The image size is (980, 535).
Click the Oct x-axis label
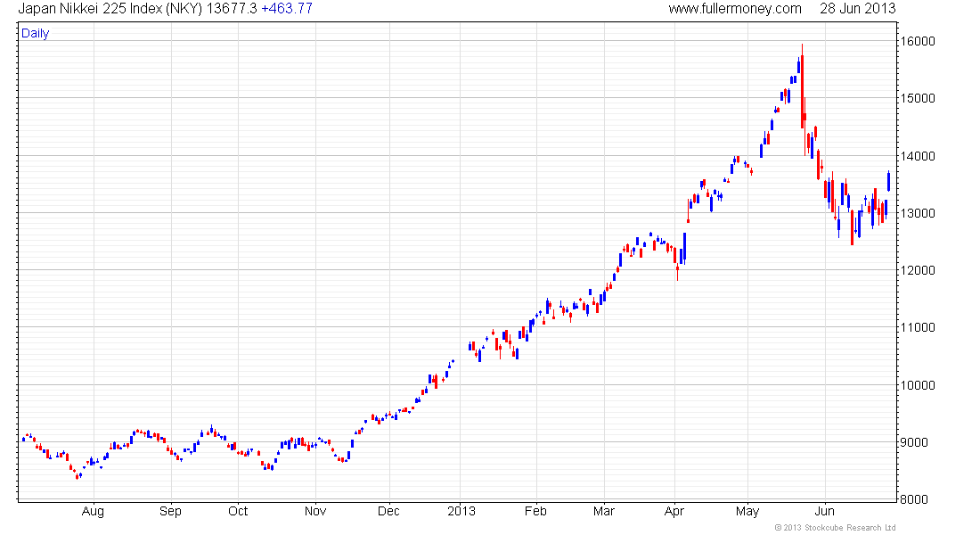(x=238, y=511)
